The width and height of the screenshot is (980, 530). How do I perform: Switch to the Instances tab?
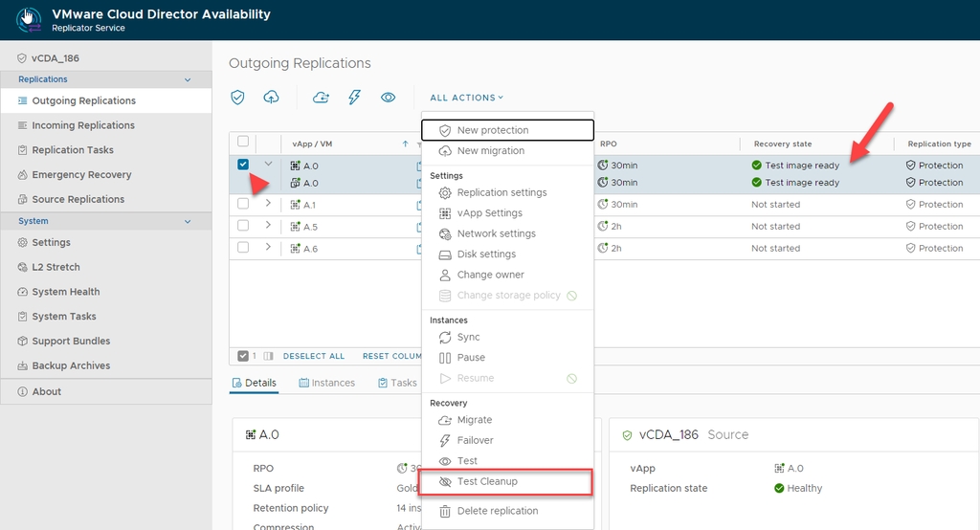coord(326,383)
